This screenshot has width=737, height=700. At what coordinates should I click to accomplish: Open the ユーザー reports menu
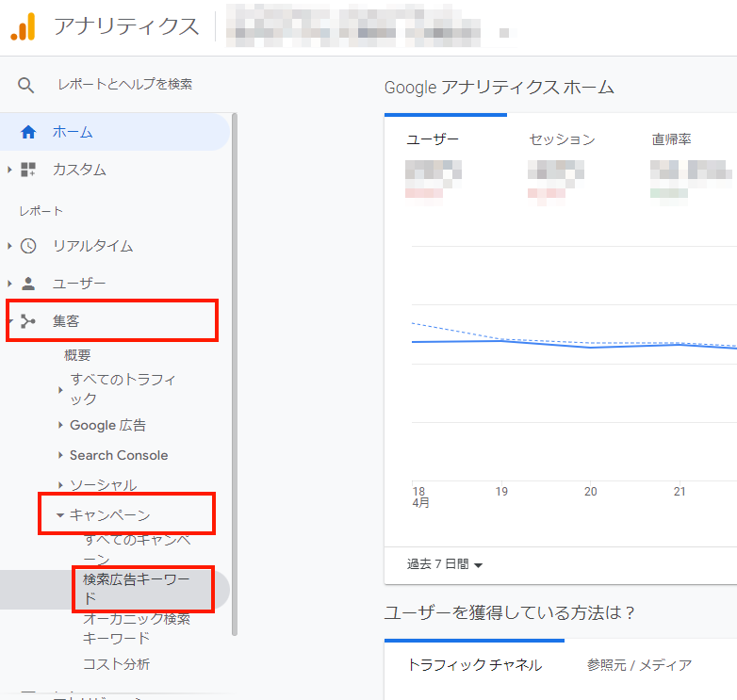[x=79, y=284]
